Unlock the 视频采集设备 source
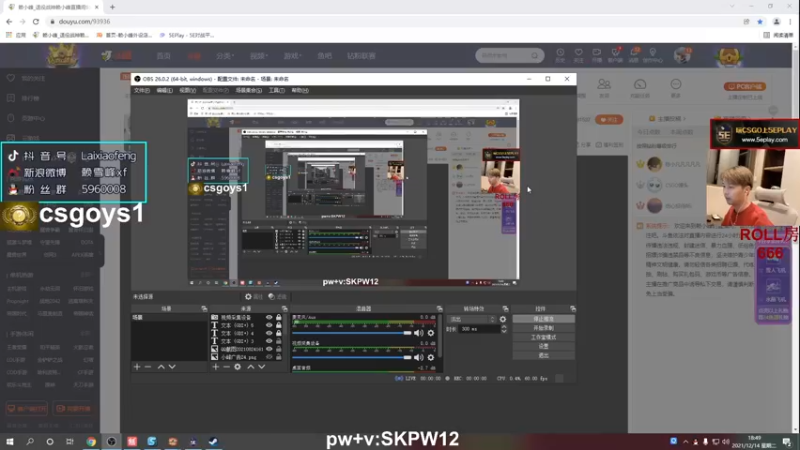Viewport: 800px width, 450px height. pyautogui.click(x=279, y=317)
